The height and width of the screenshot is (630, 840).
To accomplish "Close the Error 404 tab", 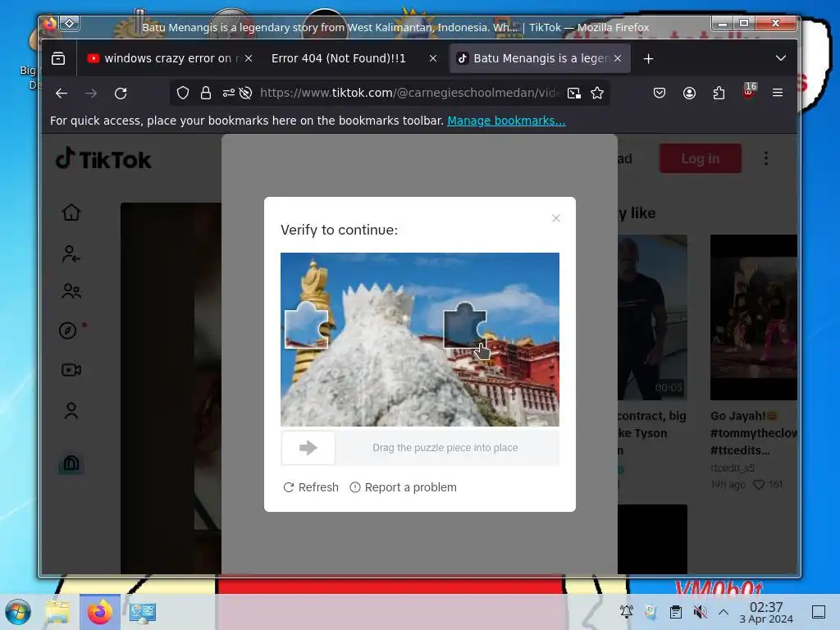I will (x=433, y=58).
